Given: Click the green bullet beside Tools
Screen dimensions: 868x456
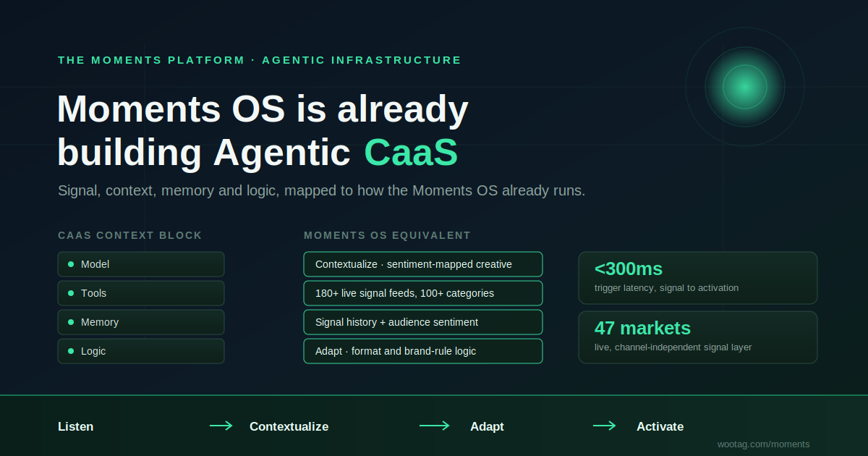Looking at the screenshot, I should (71, 293).
